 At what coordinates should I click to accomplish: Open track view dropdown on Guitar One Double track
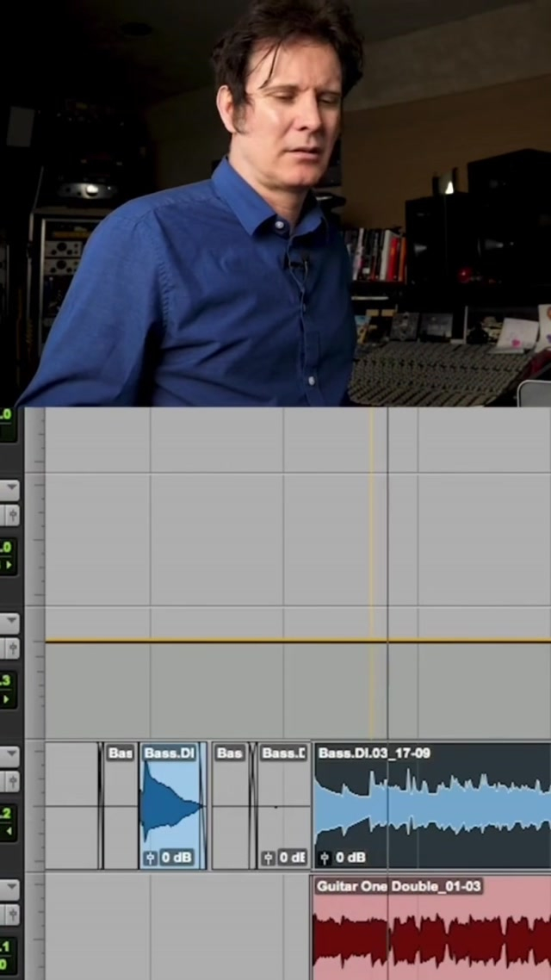9,889
